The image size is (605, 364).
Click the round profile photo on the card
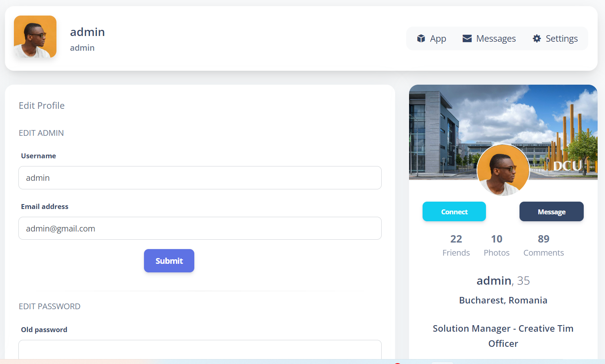(x=503, y=170)
